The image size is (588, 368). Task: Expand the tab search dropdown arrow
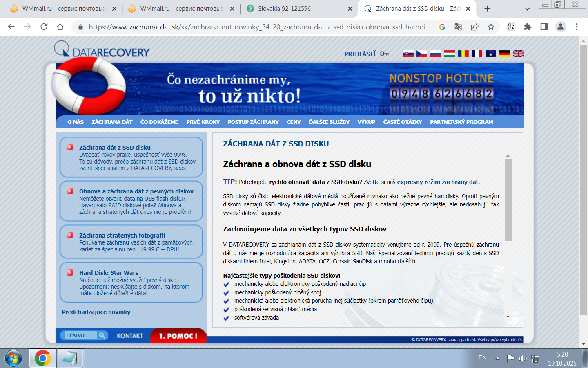527,9
